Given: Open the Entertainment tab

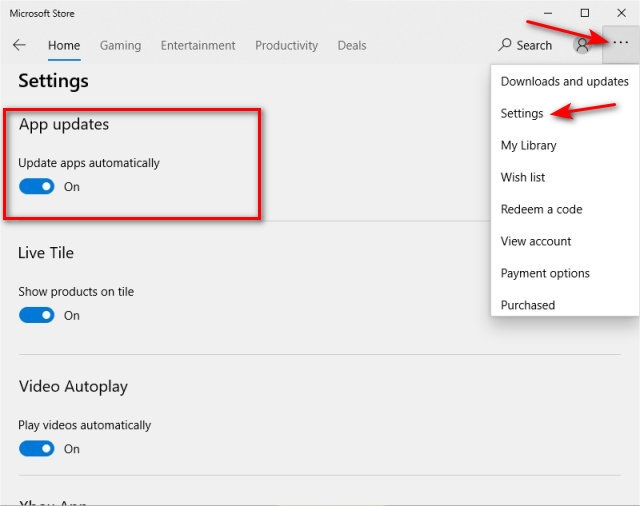Looking at the screenshot, I should point(198,45).
